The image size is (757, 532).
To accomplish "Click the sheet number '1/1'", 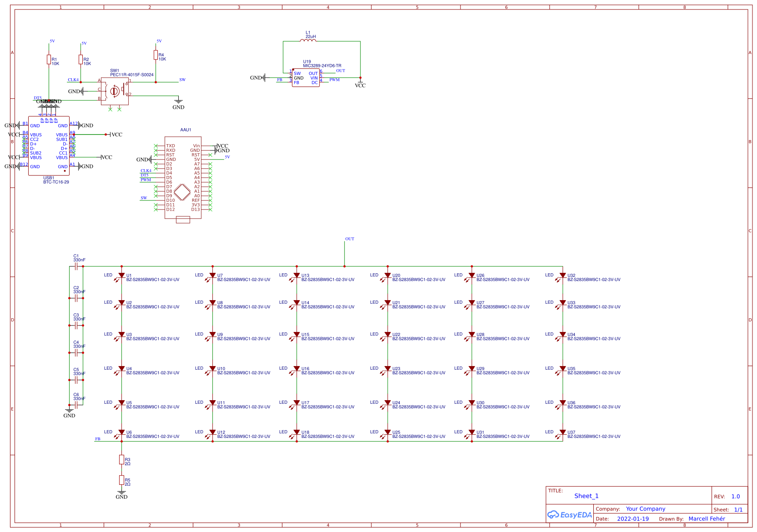I will [738, 510].
